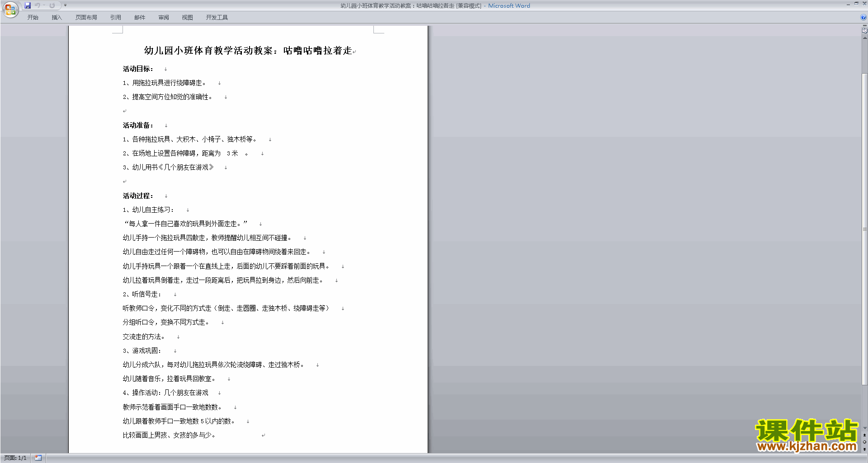Click the line 提高空间方位知觉的准确性
Image resolution: width=868 pixels, height=463 pixels.
(168, 97)
